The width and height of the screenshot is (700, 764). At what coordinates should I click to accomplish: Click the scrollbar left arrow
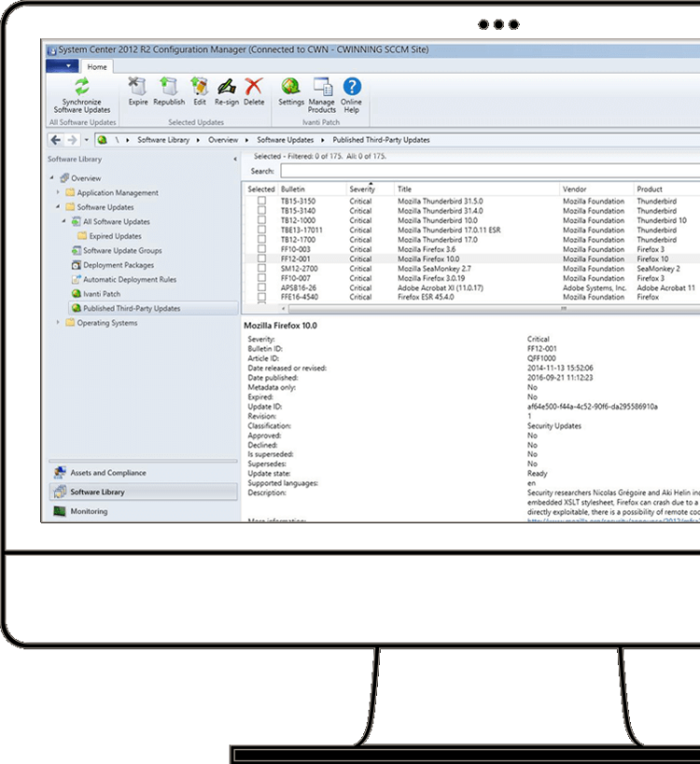point(284,308)
